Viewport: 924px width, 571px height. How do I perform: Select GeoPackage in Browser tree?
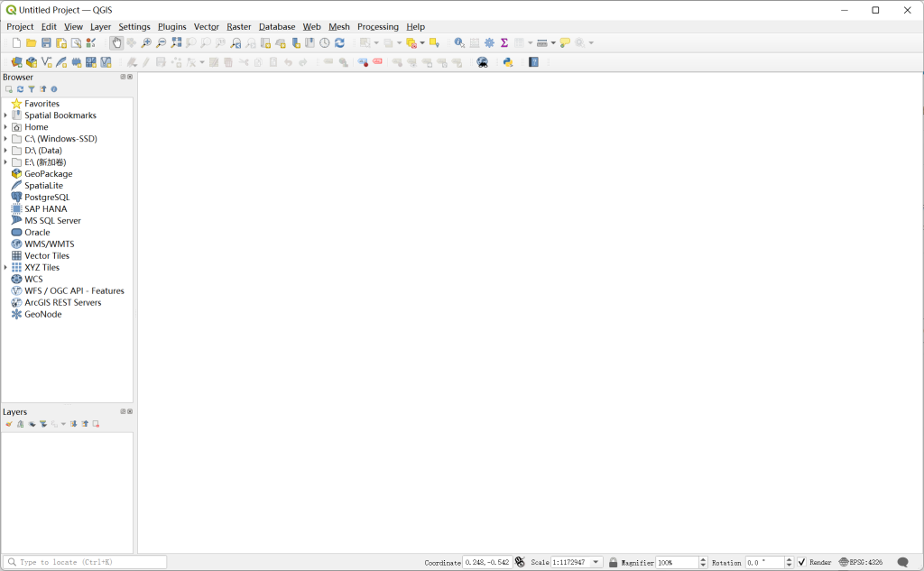(x=49, y=174)
